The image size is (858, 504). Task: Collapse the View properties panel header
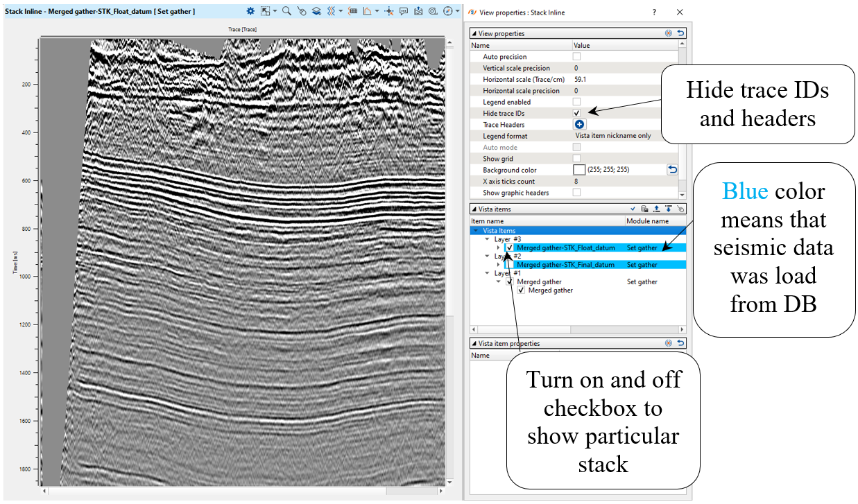(474, 33)
